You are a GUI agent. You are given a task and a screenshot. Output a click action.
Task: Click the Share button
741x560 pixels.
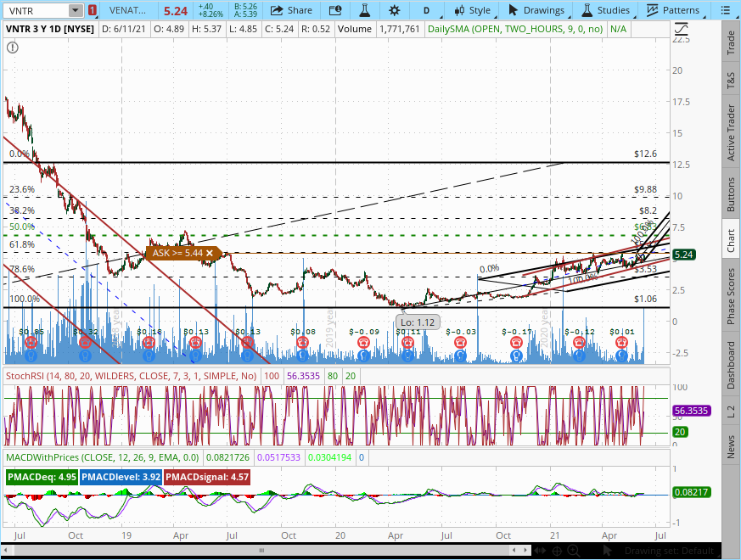point(290,10)
